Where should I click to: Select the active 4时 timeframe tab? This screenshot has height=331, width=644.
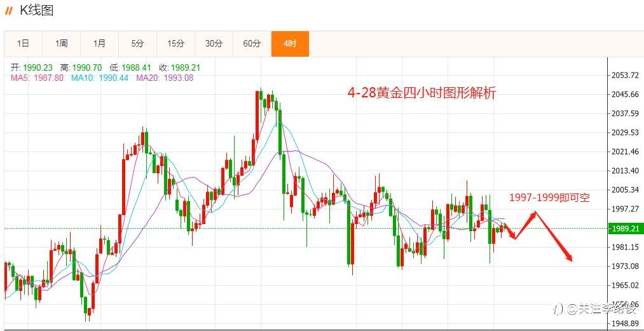click(290, 44)
